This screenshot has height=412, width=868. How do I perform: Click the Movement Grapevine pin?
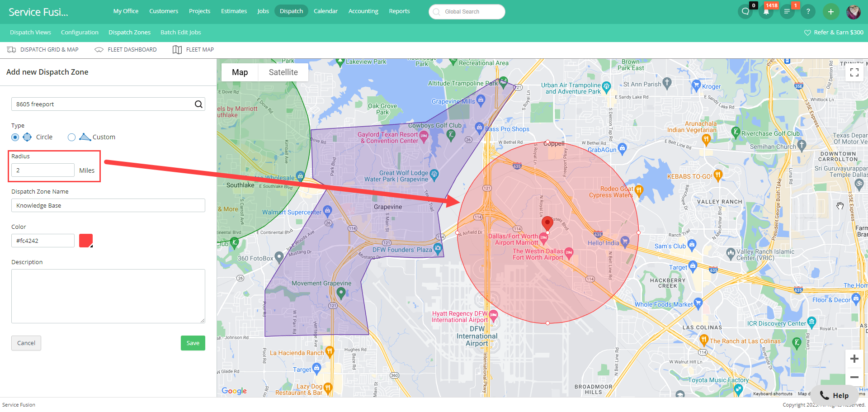pyautogui.click(x=341, y=294)
